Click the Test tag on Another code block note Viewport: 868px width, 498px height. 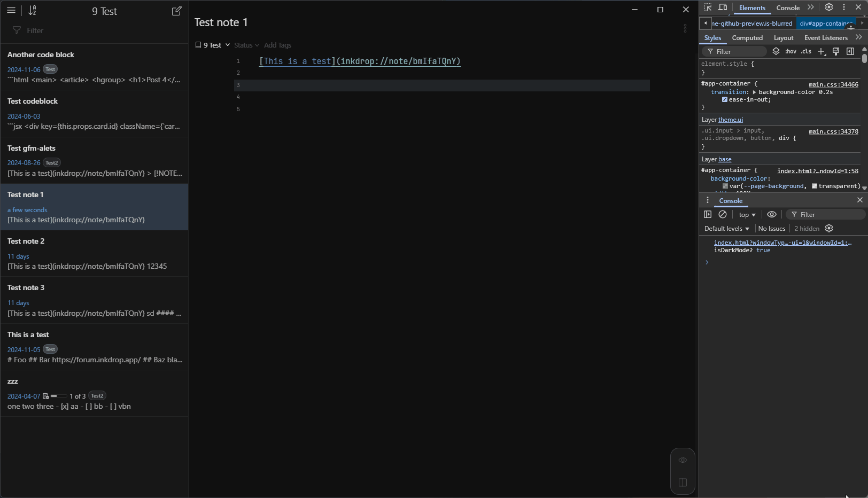(50, 69)
